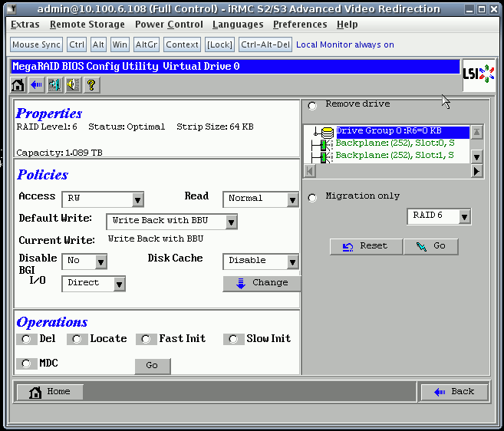The width and height of the screenshot is (504, 431).
Task: Open the Disable BGI dropdown (No)
Action: (x=84, y=262)
